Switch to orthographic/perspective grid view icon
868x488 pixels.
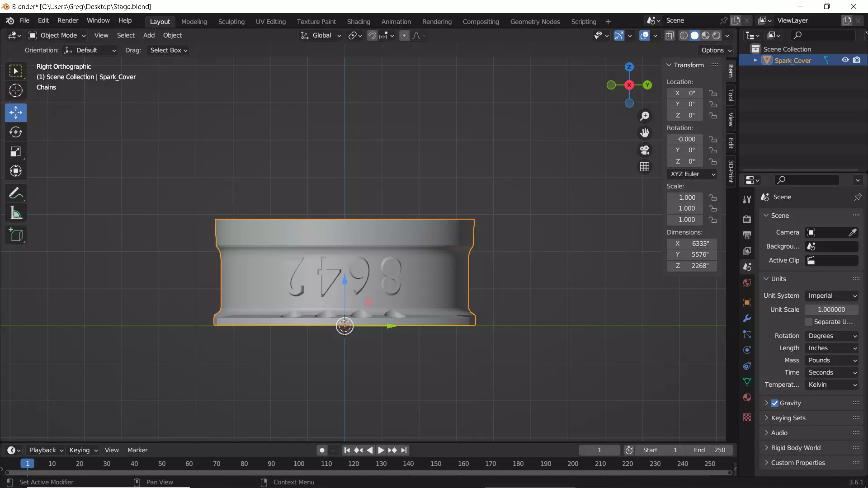pos(645,167)
